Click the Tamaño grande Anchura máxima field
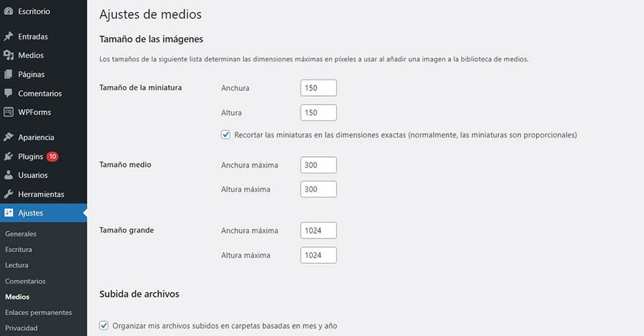 pyautogui.click(x=318, y=231)
